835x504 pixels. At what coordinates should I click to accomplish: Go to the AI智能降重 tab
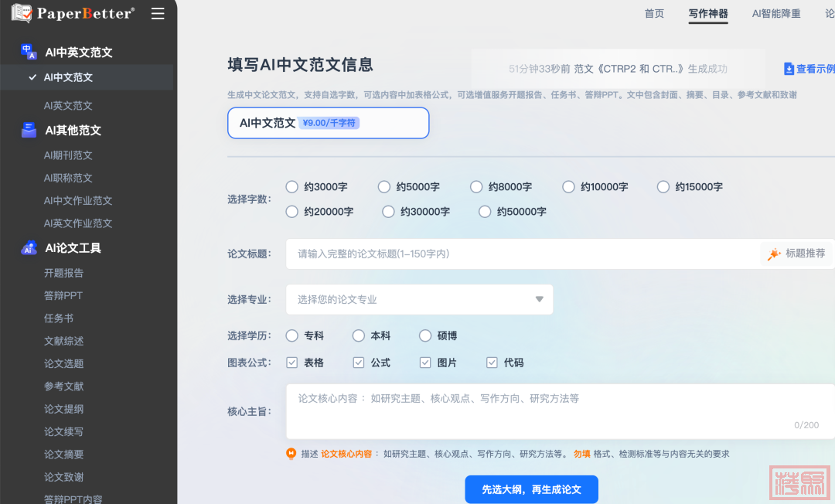click(775, 14)
